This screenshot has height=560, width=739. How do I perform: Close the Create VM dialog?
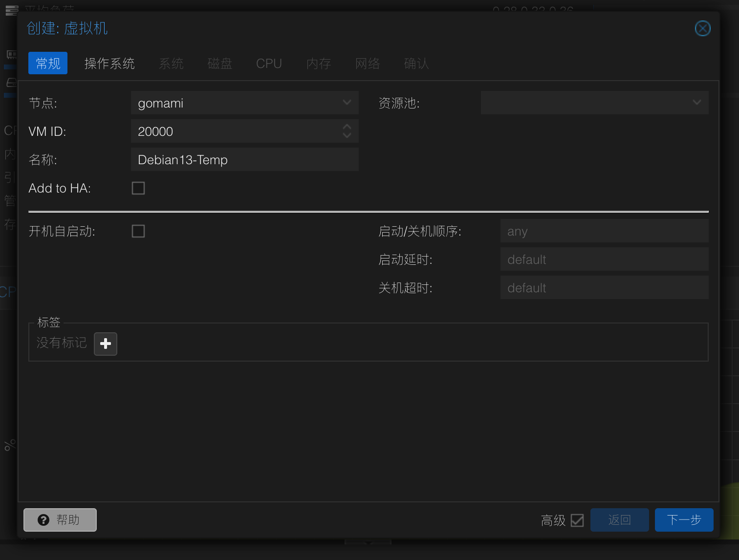pos(702,28)
